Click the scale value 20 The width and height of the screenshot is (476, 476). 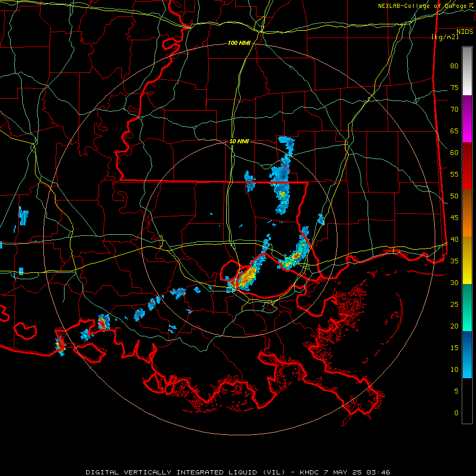(454, 326)
